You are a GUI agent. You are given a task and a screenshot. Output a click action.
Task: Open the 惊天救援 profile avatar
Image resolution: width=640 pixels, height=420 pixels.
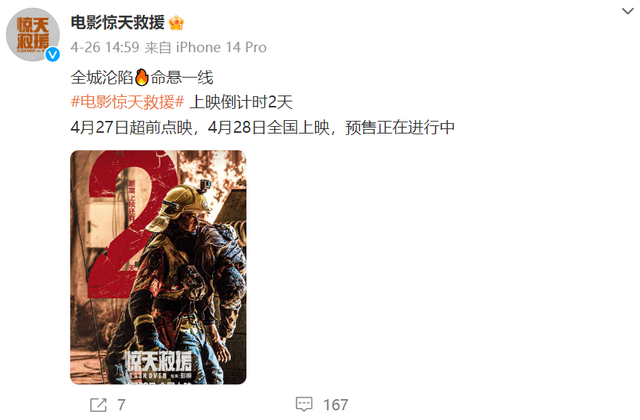coord(33,35)
